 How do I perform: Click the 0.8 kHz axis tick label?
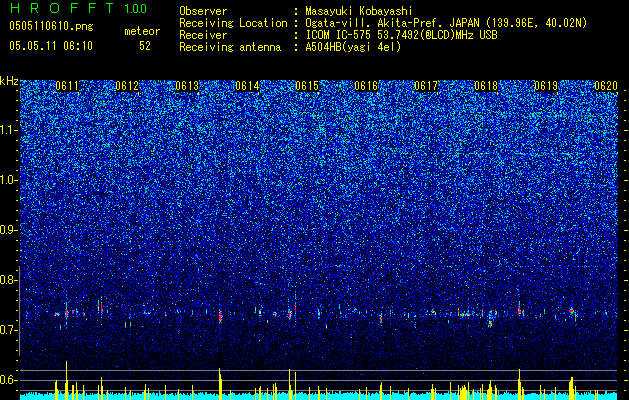[9, 280]
